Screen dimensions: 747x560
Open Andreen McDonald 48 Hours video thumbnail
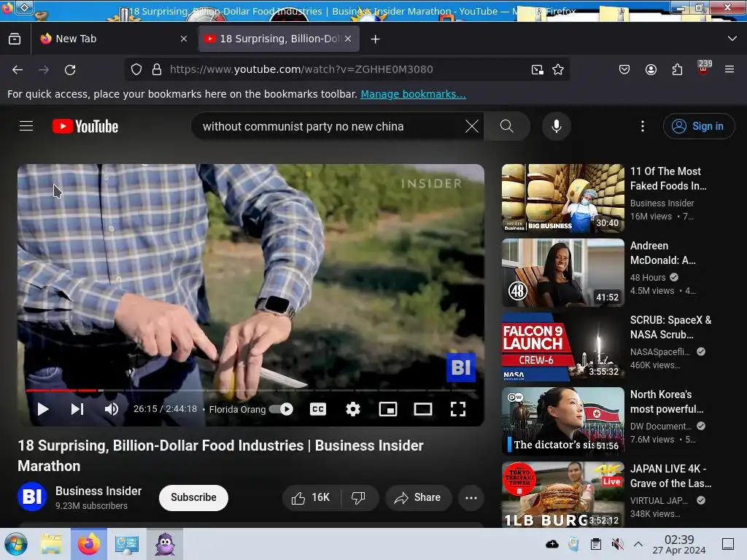562,273
